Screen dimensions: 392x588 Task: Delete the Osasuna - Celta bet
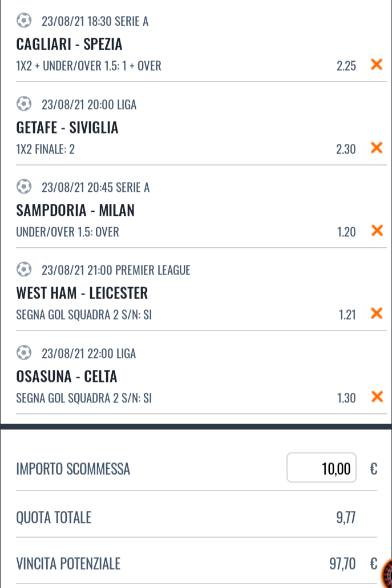(376, 397)
